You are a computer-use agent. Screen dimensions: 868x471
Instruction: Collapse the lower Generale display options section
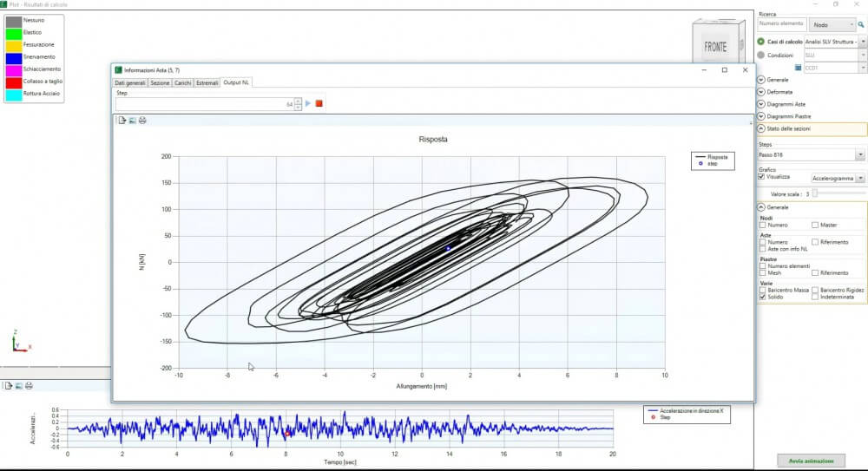(761, 207)
